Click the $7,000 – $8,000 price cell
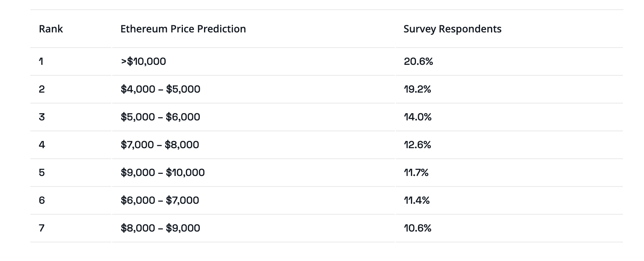The width and height of the screenshot is (644, 261). click(x=160, y=145)
